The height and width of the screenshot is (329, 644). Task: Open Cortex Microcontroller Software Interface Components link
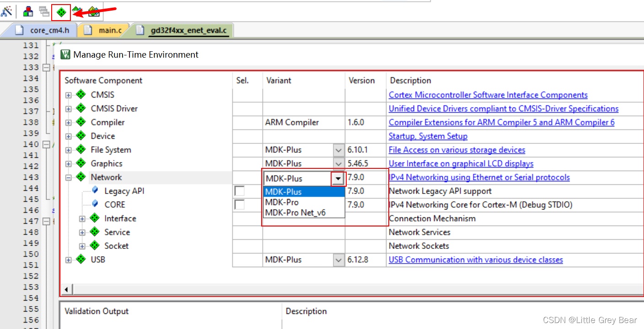(488, 95)
